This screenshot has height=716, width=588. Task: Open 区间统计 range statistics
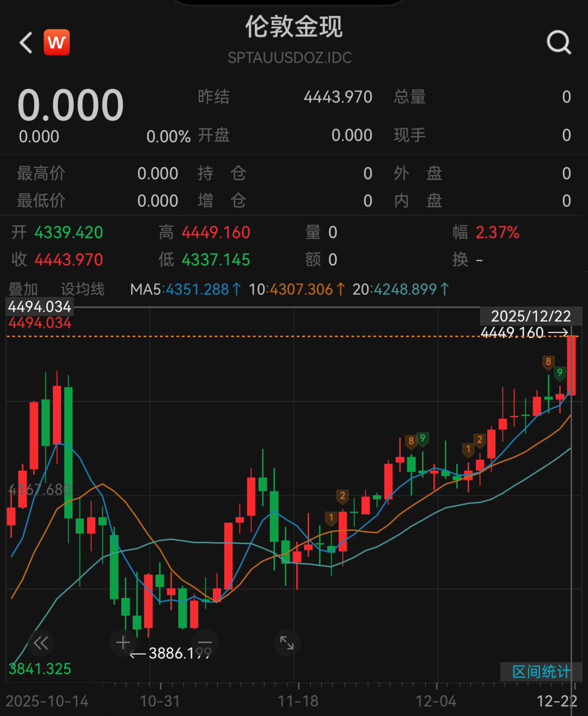click(541, 672)
